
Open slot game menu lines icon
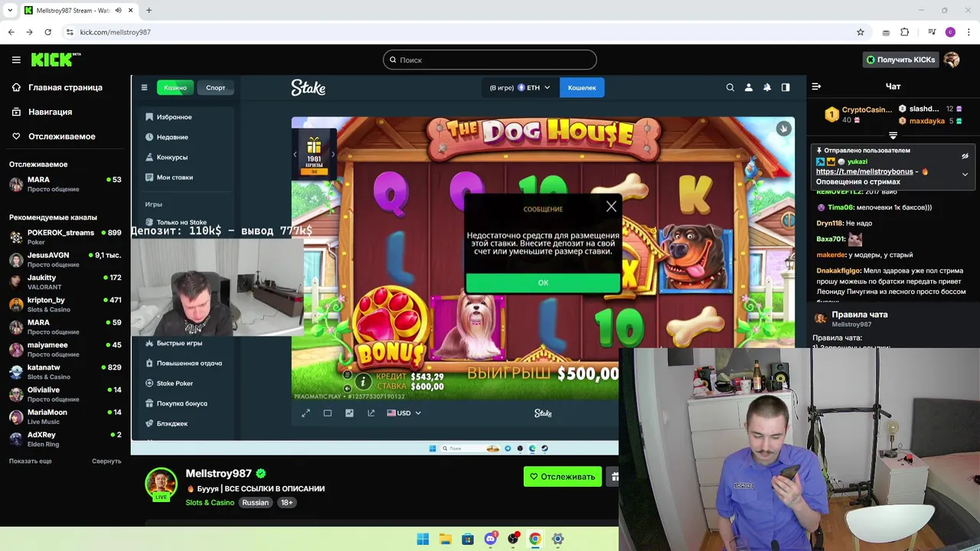(347, 375)
